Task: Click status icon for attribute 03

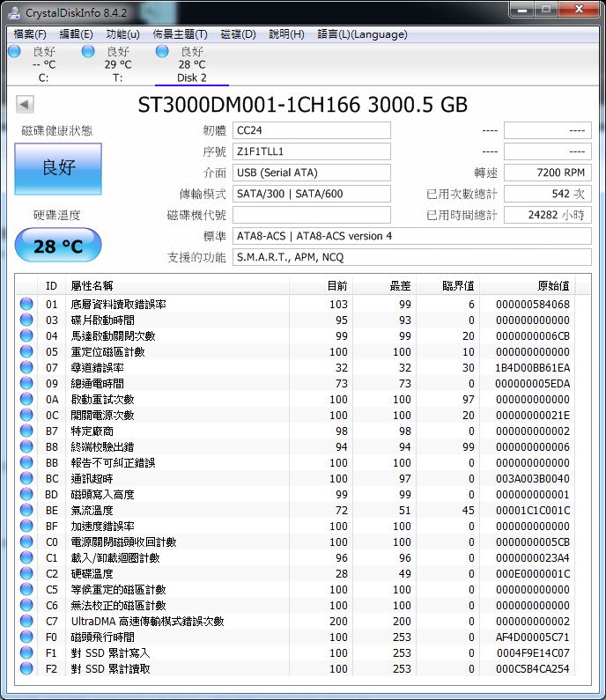Action: [26, 320]
